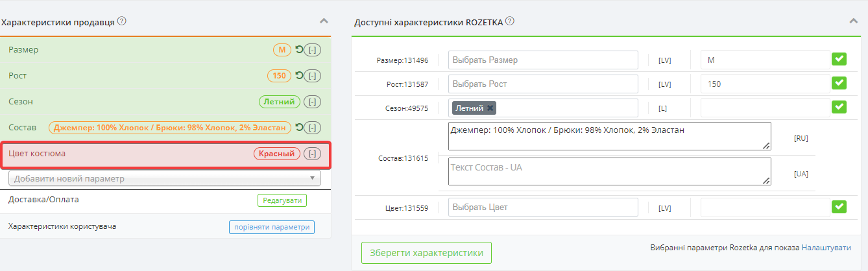868x271 pixels.
Task: Remove the Летний tag with its x icon
Action: (490, 108)
